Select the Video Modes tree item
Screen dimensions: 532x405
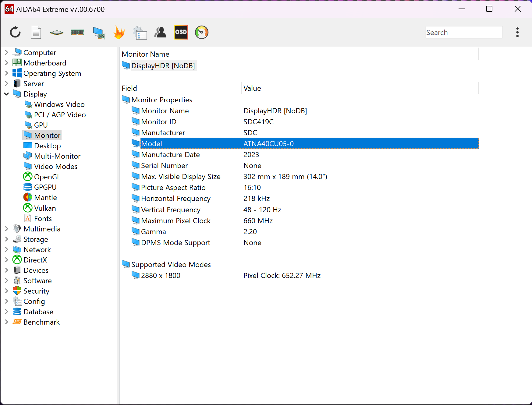(56, 166)
